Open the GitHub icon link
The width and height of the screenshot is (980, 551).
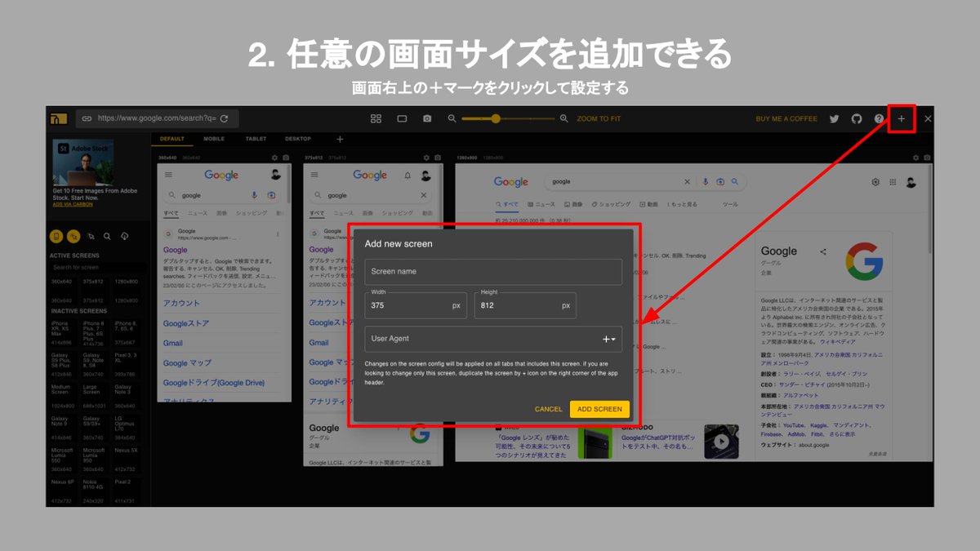857,118
